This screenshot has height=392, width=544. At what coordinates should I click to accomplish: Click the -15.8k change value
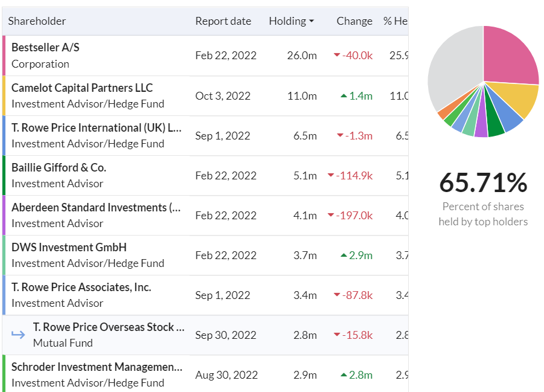pos(357,335)
